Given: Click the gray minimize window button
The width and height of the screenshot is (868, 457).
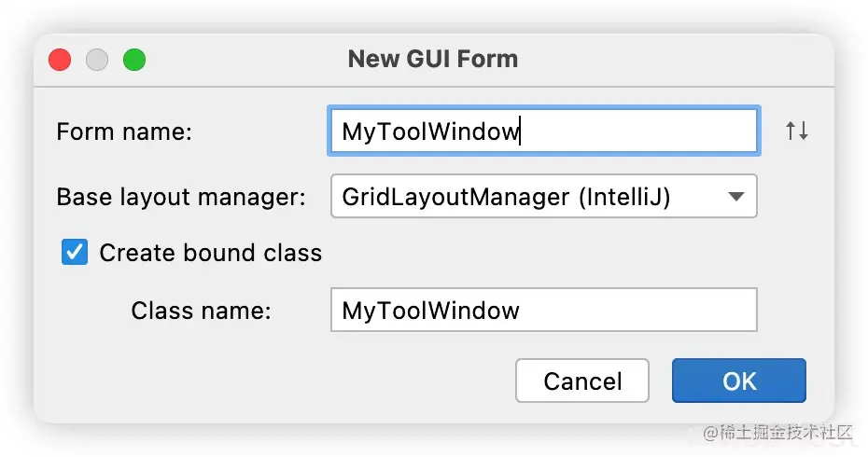Looking at the screenshot, I should pos(97,60).
